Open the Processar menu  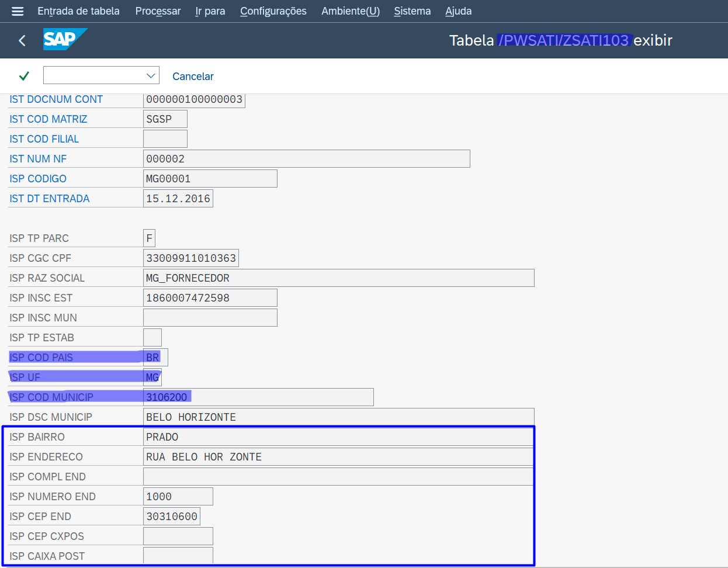point(158,11)
